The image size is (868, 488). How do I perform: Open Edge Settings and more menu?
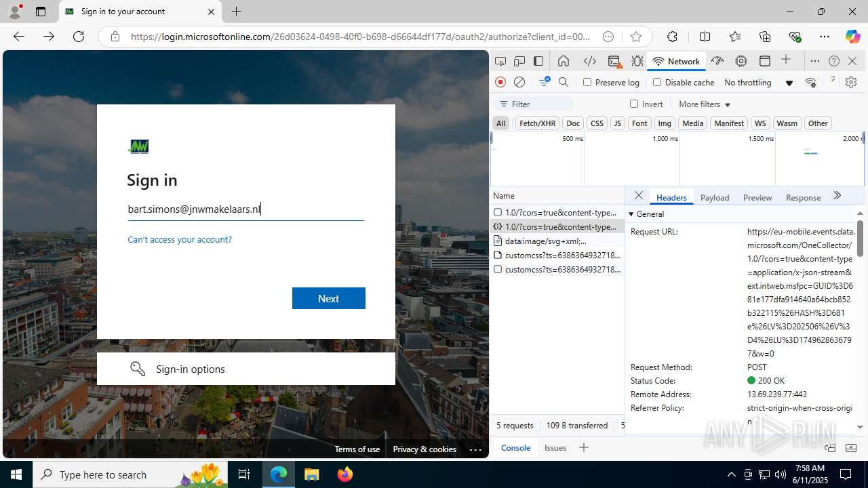825,37
